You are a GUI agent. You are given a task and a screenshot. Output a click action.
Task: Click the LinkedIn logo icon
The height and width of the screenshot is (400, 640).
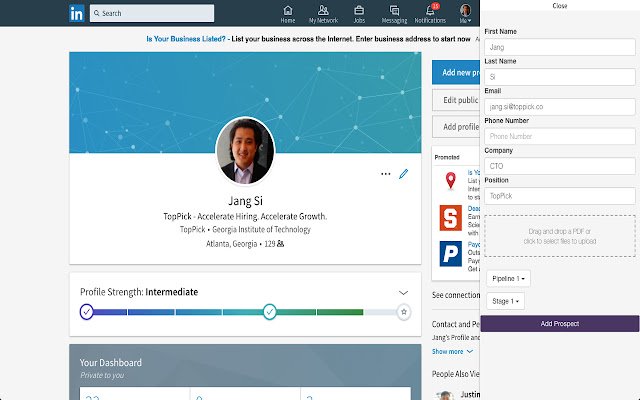coord(76,13)
